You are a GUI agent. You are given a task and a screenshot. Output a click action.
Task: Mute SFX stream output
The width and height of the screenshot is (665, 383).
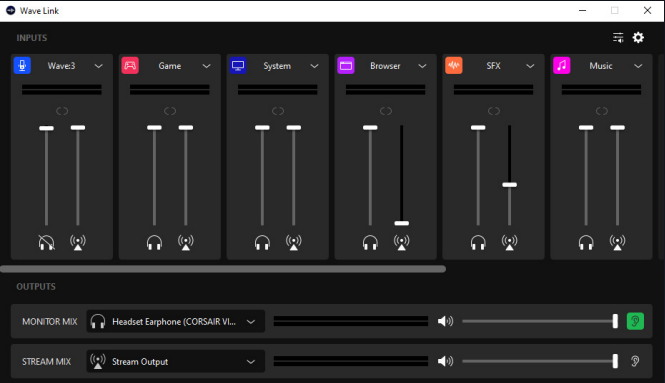tap(509, 243)
